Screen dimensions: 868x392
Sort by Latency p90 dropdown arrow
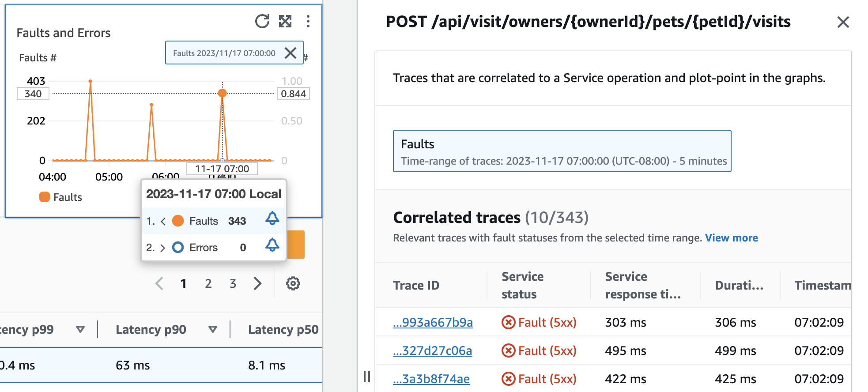click(x=213, y=329)
